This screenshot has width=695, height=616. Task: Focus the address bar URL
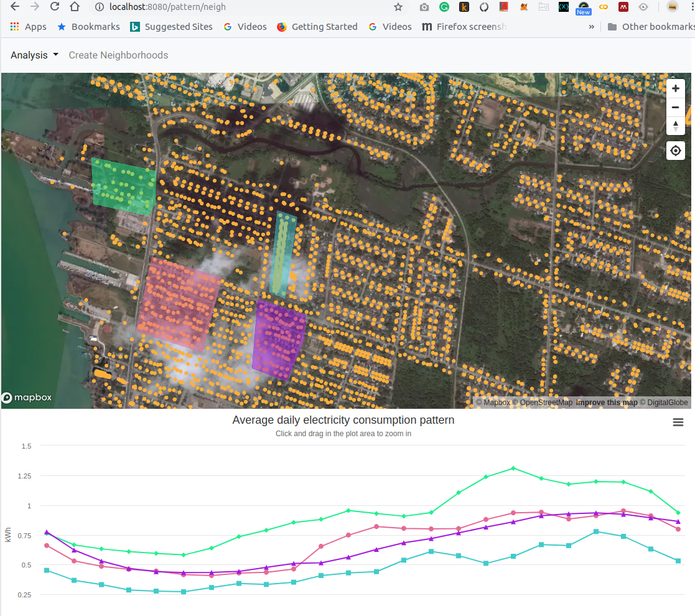167,7
